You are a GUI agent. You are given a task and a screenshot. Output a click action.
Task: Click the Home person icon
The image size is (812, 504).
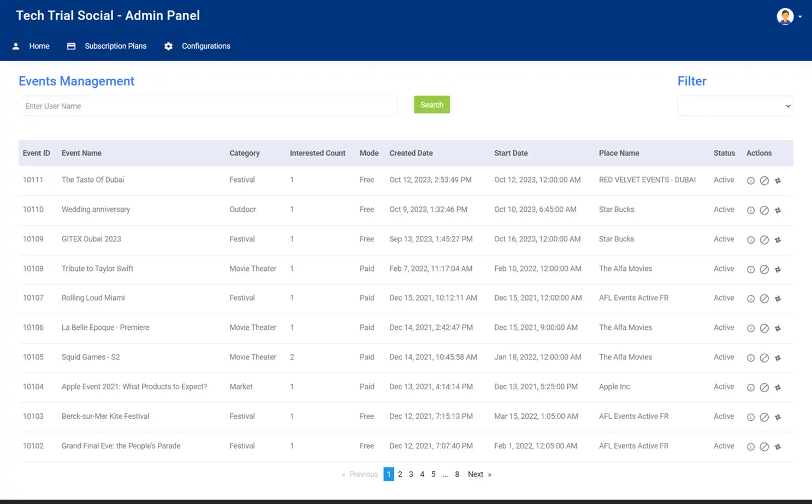click(16, 46)
